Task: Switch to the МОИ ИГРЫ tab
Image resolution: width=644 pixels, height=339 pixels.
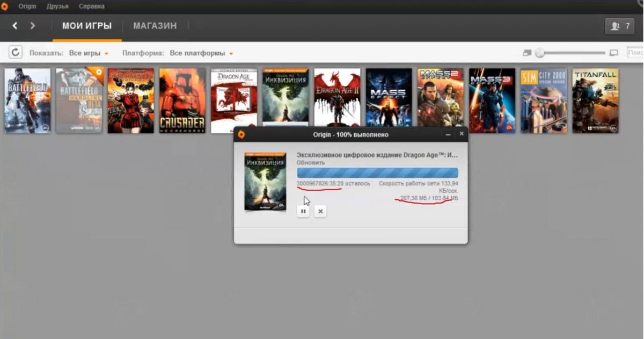Action: (87, 26)
